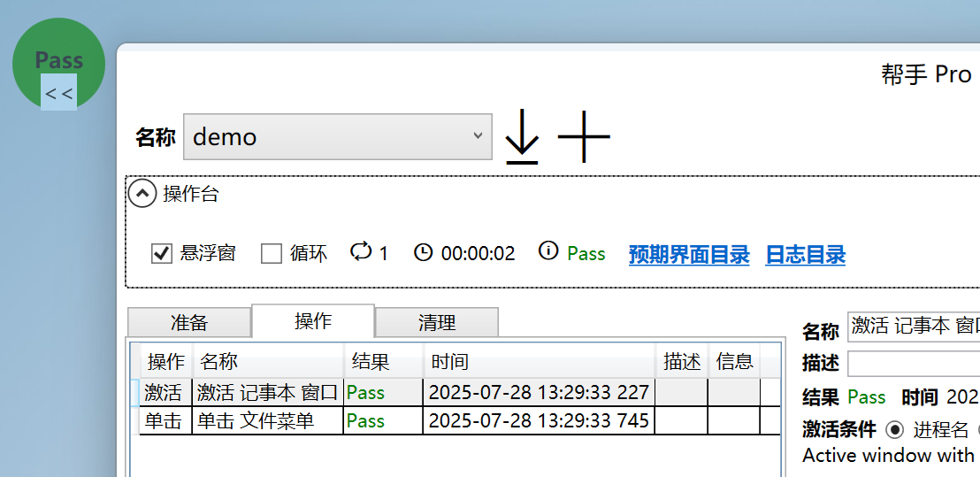Click the row selector of 激活 row
The image size is (980, 477).
(134, 393)
